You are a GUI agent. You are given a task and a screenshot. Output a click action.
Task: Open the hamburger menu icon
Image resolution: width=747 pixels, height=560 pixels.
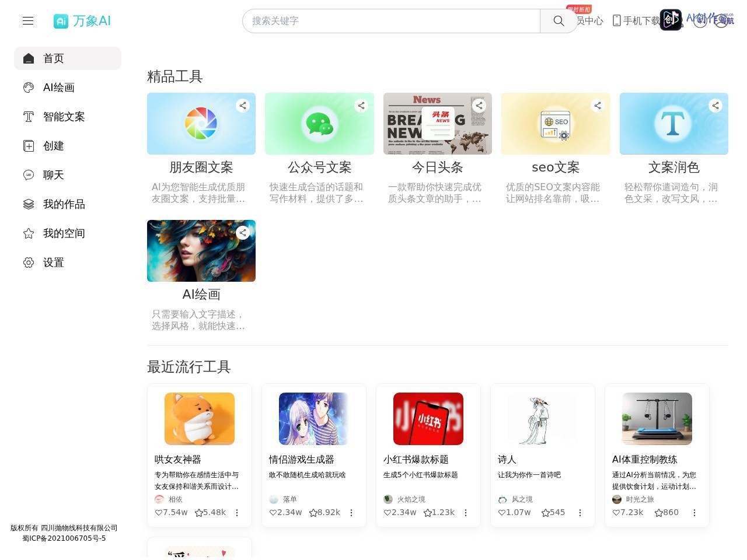tap(28, 21)
